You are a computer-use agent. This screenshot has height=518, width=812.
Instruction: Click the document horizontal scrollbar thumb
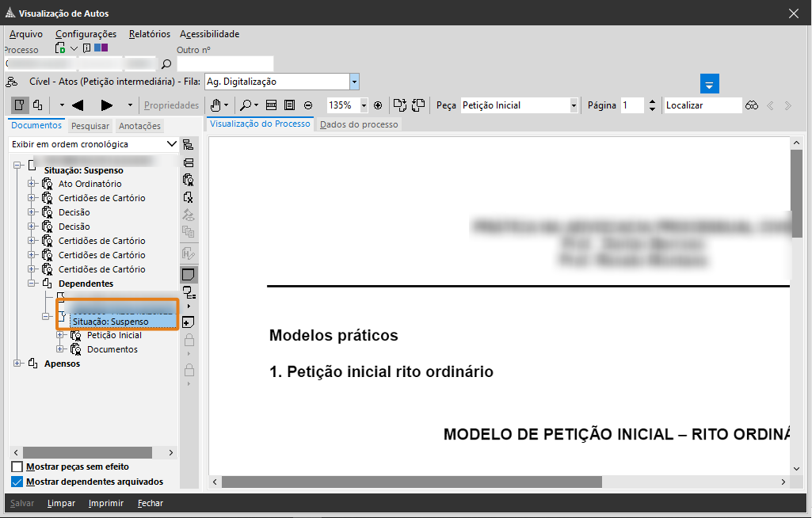tap(412, 482)
